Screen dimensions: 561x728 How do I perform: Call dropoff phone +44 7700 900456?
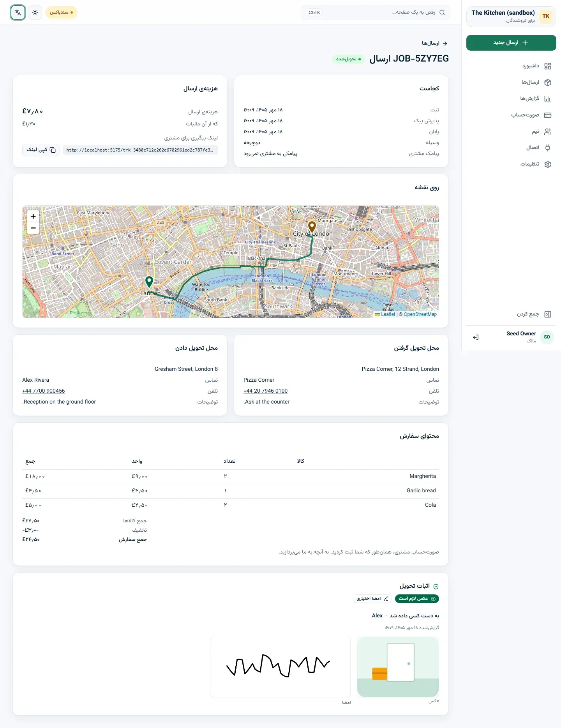click(x=44, y=391)
